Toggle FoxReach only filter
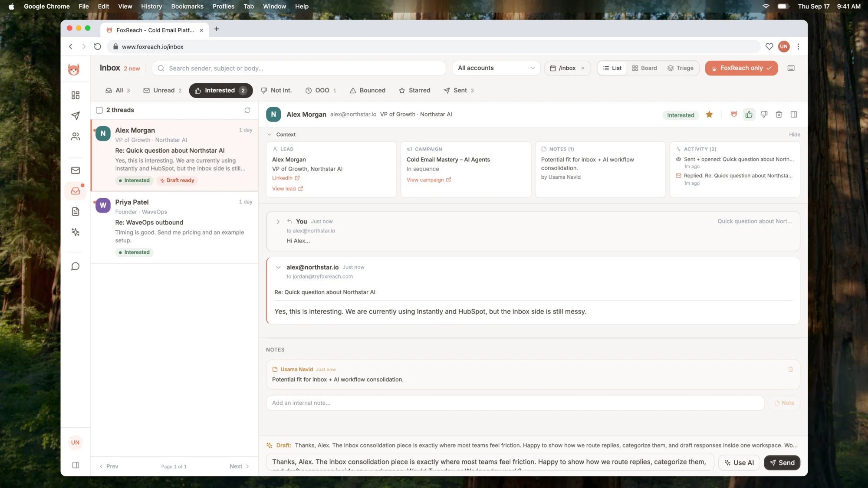Viewport: 868px width, 488px height. pos(741,68)
